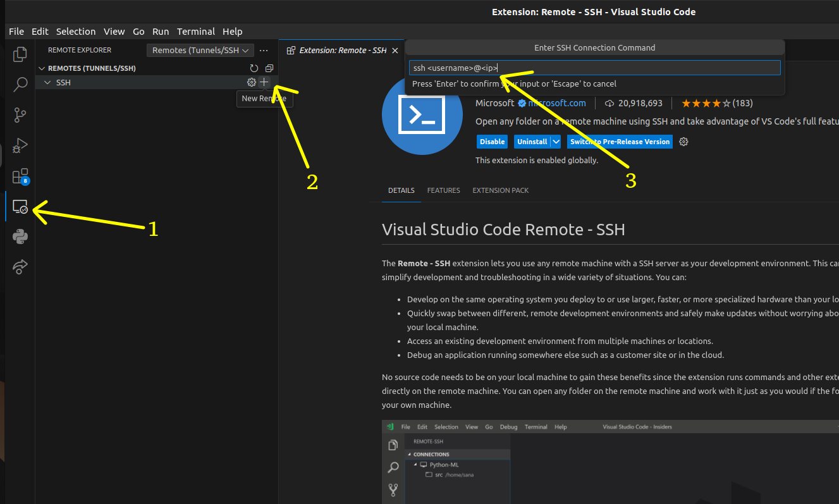Open Source Control view
This screenshot has width=839, height=504.
(20, 114)
